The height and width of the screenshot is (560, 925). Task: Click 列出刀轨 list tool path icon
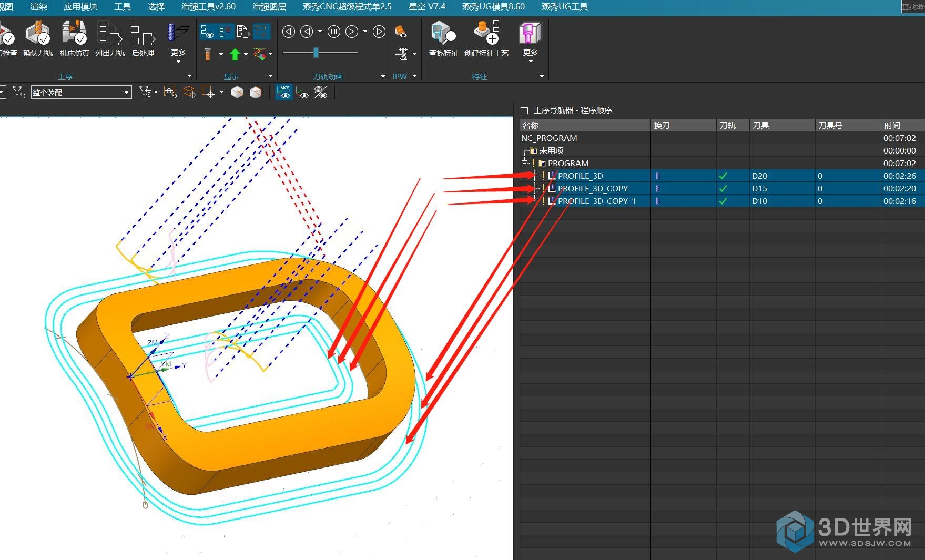coord(109,38)
